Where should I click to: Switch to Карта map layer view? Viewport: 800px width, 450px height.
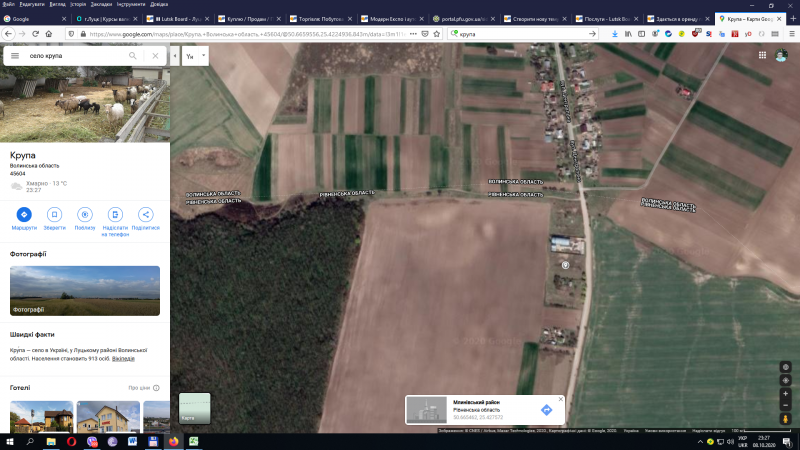click(x=195, y=408)
